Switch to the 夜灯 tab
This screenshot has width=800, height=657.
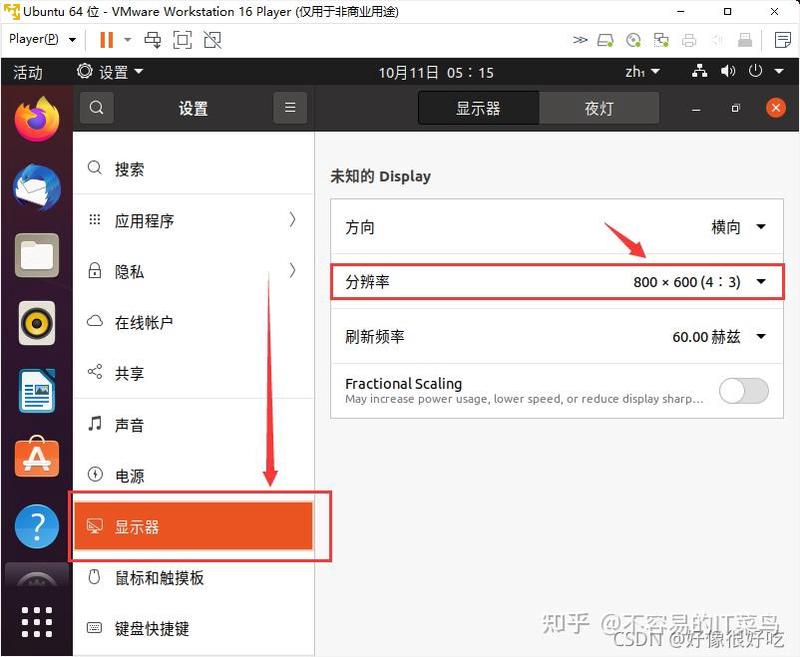(599, 108)
